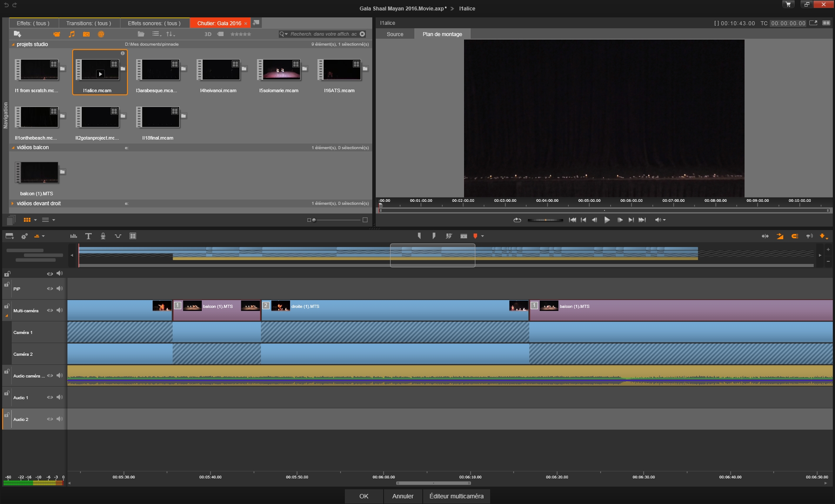Toggle the projects filter film reel icon
Viewport: 835px width, 504px height.
coord(101,34)
